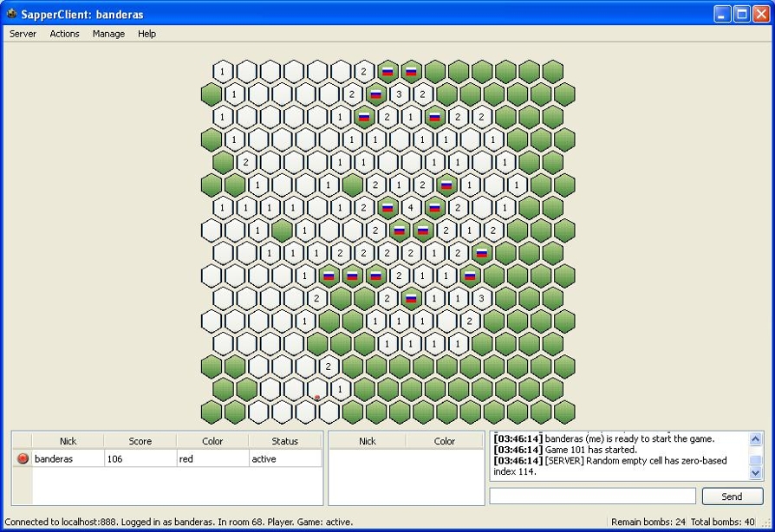Open the Help menu
Image resolution: width=775 pixels, height=532 pixels.
pyautogui.click(x=147, y=34)
